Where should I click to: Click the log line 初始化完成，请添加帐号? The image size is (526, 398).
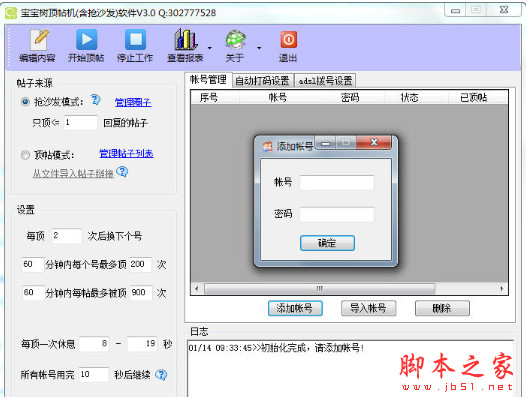(x=276, y=348)
